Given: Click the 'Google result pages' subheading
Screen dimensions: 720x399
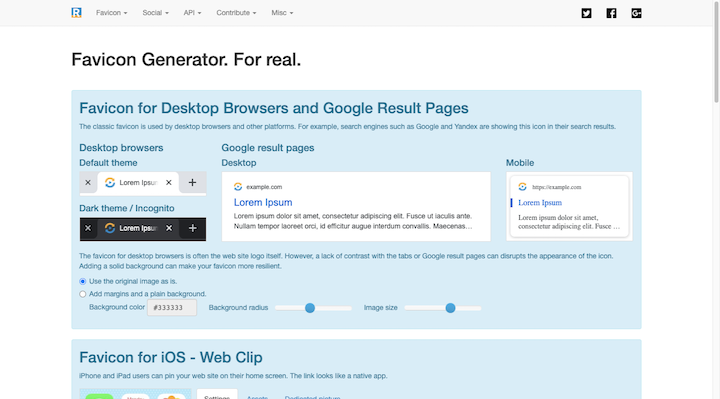Looking at the screenshot, I should pos(268,148).
